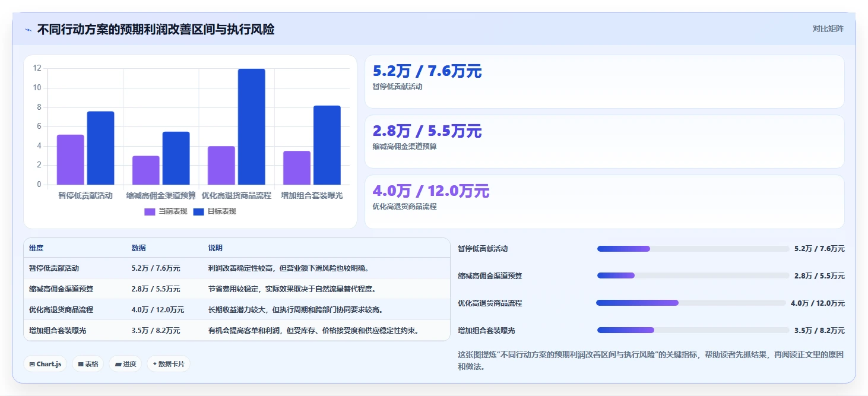Viewport: 868px width, 396px height.
Task: Click the 维度 column header
Action: point(36,248)
